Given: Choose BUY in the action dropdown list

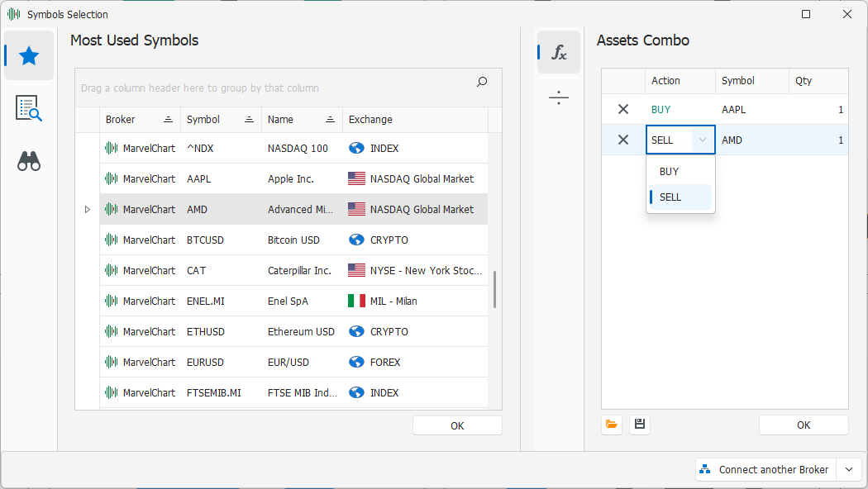Looking at the screenshot, I should point(680,172).
